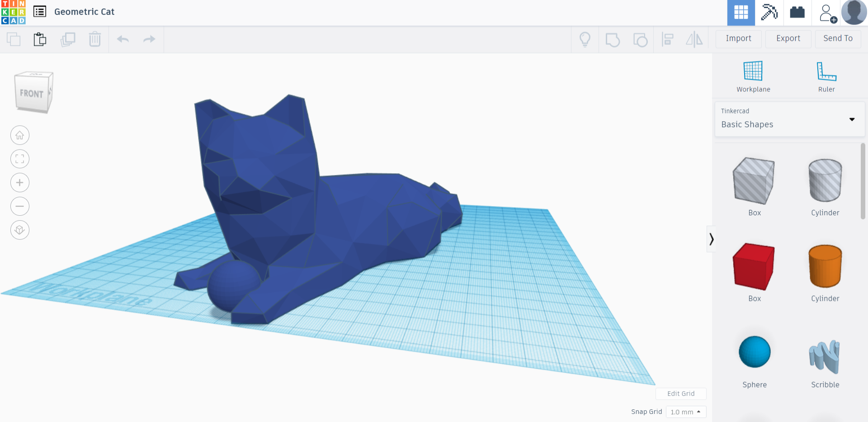
Task: Select the Workplane tool
Action: click(x=753, y=76)
